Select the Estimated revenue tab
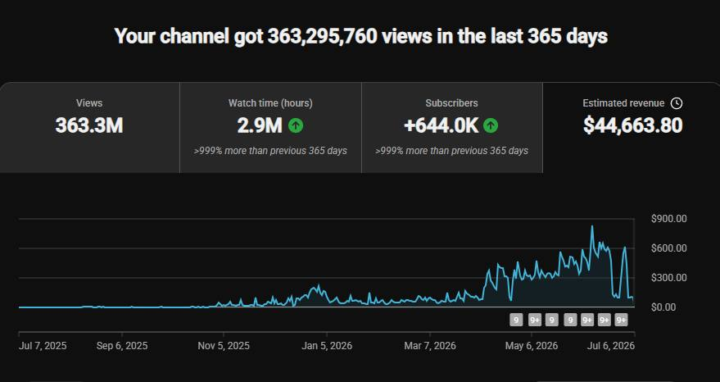The width and height of the screenshot is (720, 382). pyautogui.click(x=631, y=128)
